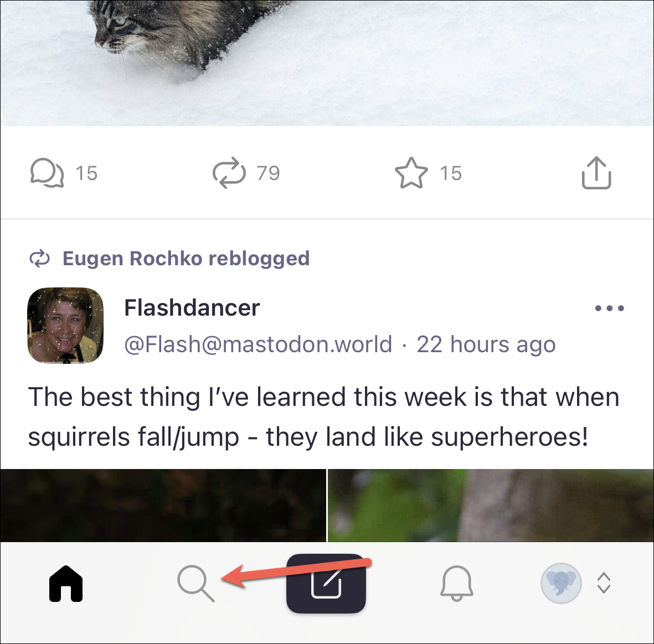Viewport: 654px width, 644px height.
Task: Share the cat post via share icon
Action: click(596, 173)
